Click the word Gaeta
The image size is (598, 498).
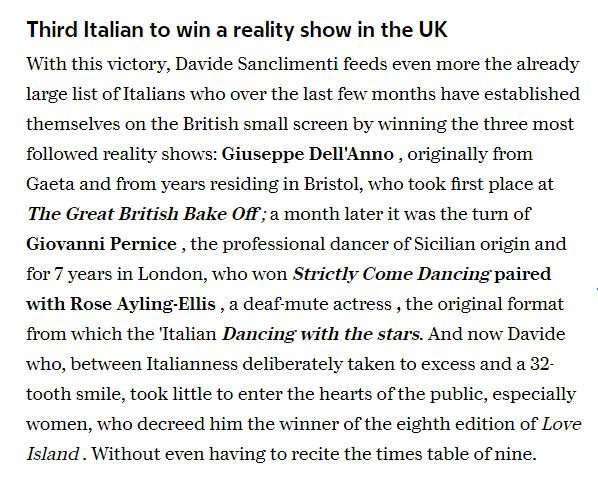[50, 184]
